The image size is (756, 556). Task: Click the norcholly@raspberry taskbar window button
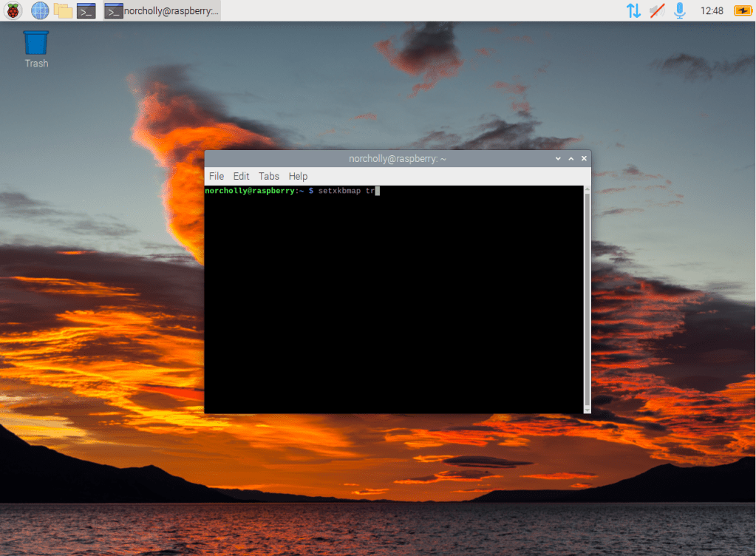(162, 10)
